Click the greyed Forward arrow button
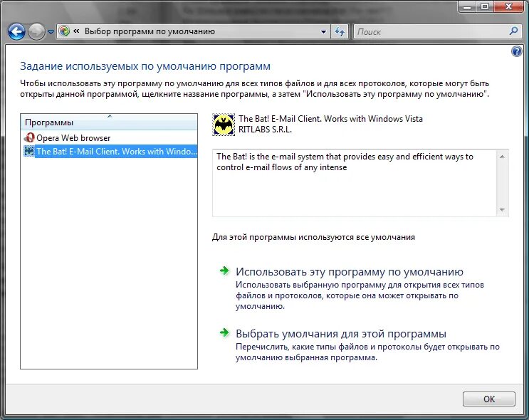Screen dimensions: 529x420 (36, 32)
